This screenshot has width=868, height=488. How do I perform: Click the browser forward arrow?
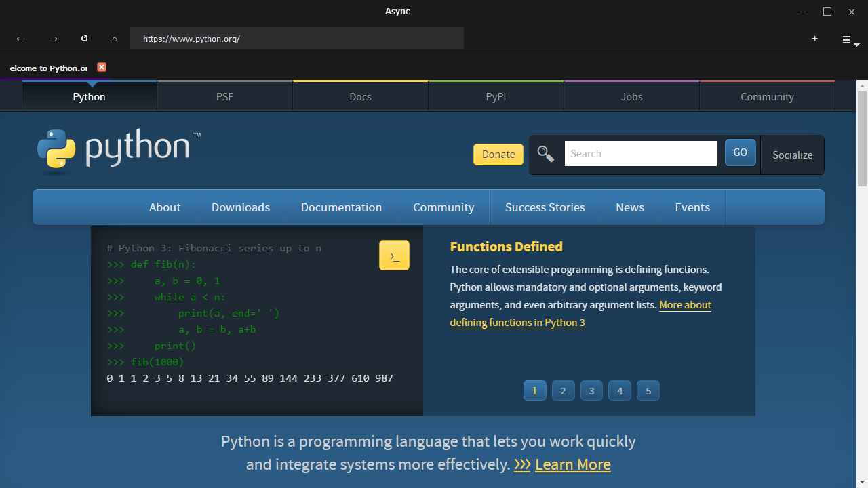53,39
